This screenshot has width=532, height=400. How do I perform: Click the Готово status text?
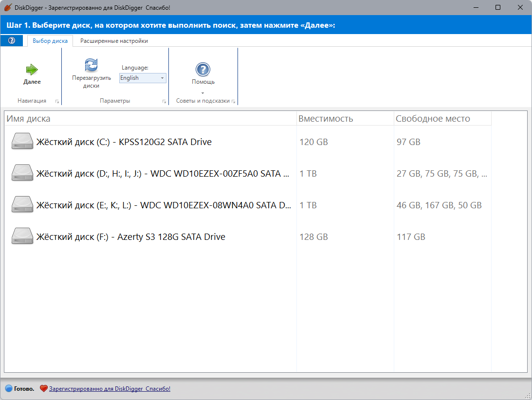point(24,389)
